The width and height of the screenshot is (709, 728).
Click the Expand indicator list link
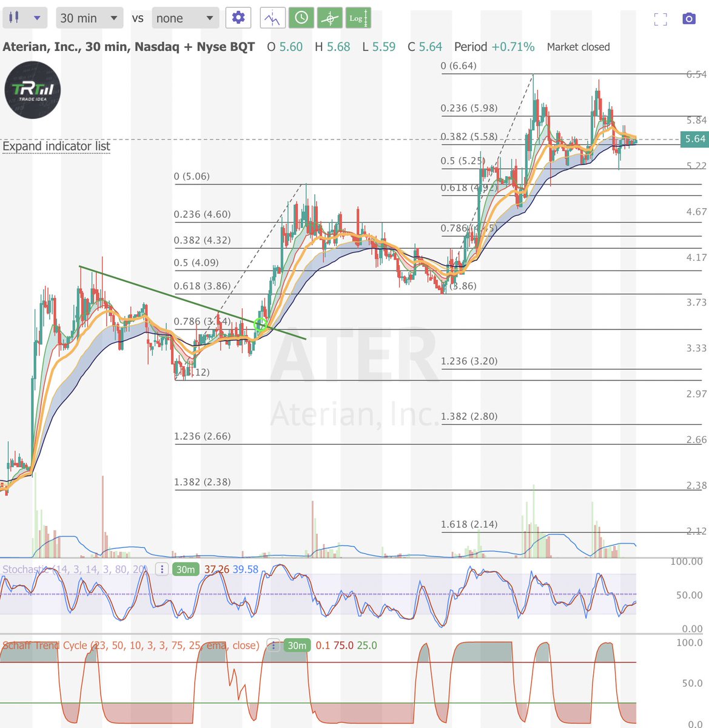(56, 146)
